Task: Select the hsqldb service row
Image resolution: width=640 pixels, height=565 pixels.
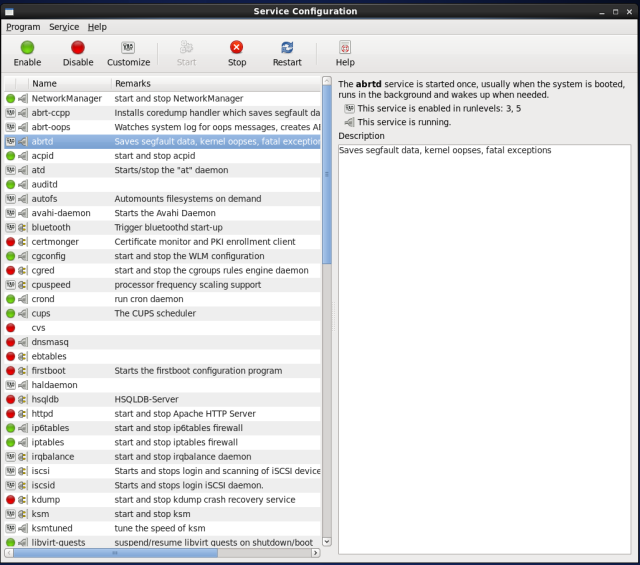Action: click(x=162, y=399)
